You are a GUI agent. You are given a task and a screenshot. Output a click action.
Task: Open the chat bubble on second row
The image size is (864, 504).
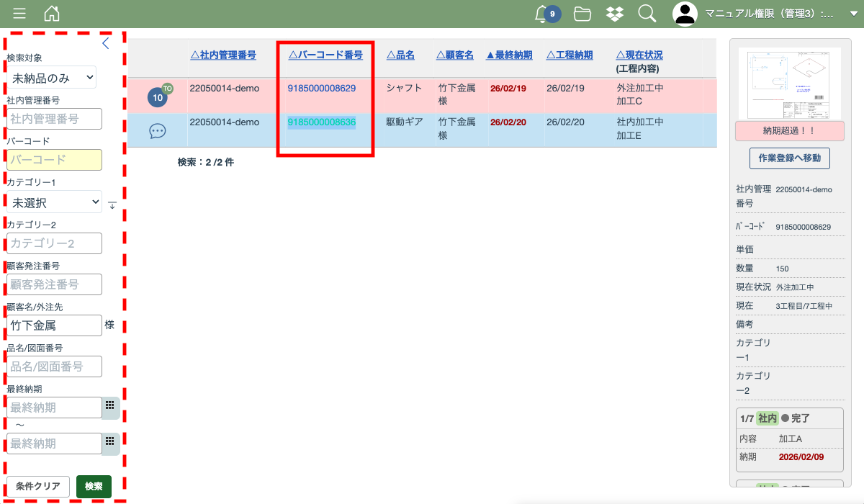(x=158, y=131)
